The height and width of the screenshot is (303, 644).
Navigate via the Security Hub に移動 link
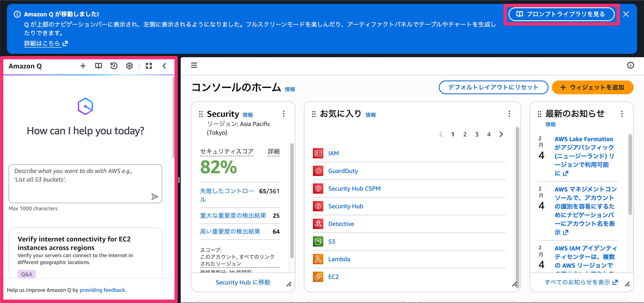[x=243, y=282]
